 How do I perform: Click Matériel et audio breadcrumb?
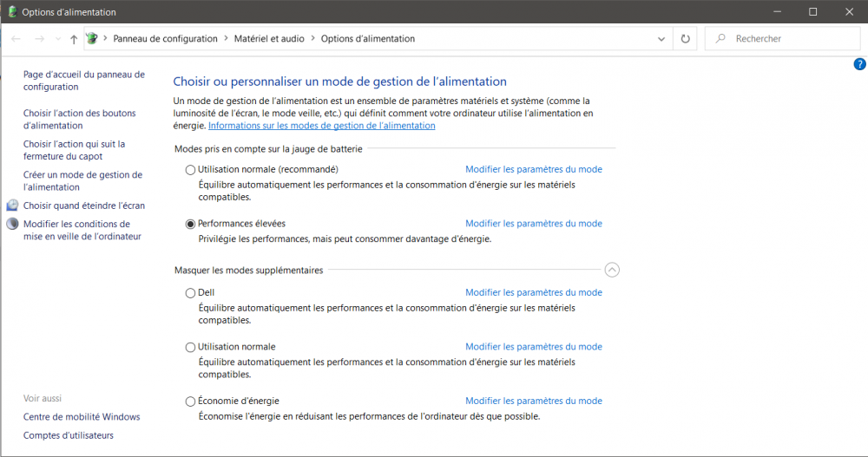(269, 39)
